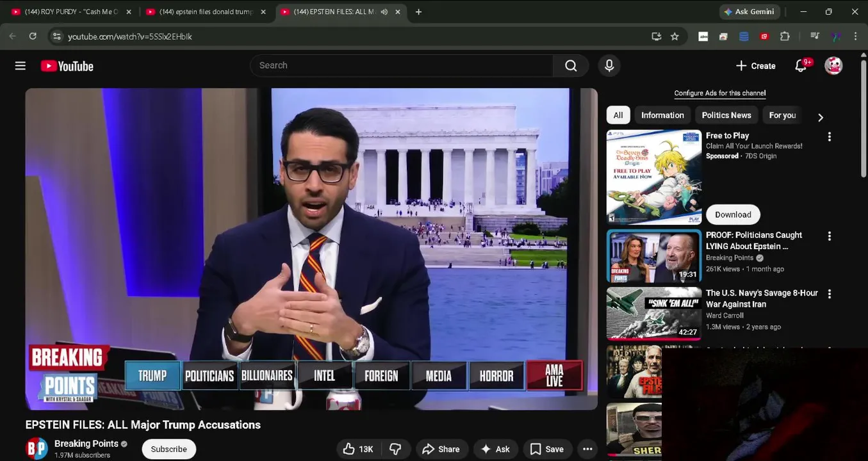Open the YouTube hamburger guide menu
This screenshot has height=461, width=868.
(20, 66)
